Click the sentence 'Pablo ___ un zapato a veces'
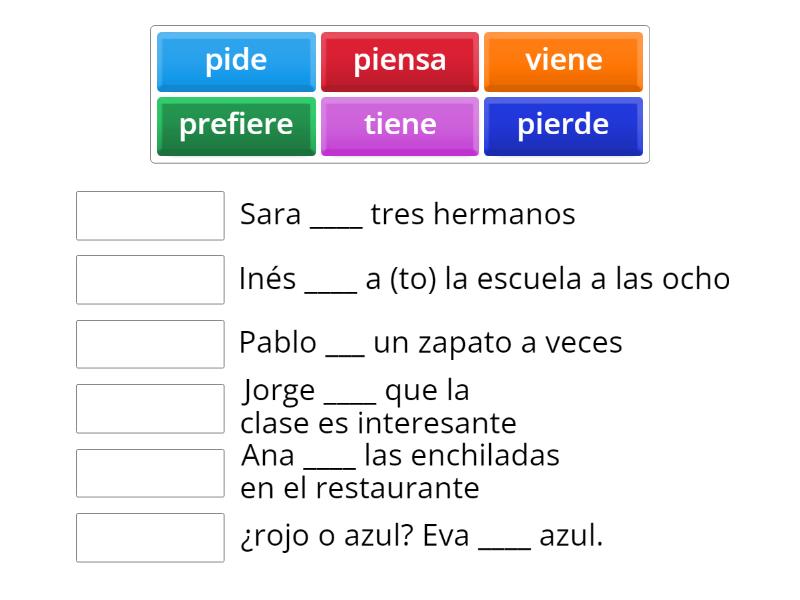 pyautogui.click(x=431, y=343)
